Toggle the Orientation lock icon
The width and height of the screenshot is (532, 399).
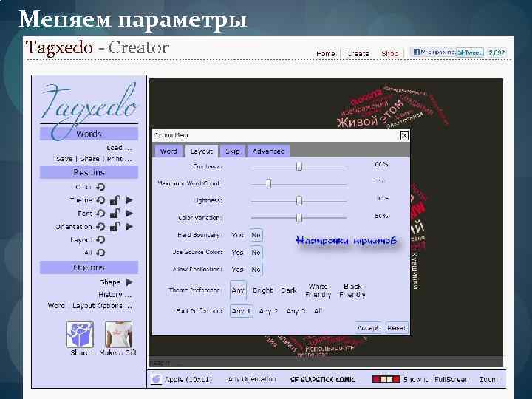pos(115,227)
